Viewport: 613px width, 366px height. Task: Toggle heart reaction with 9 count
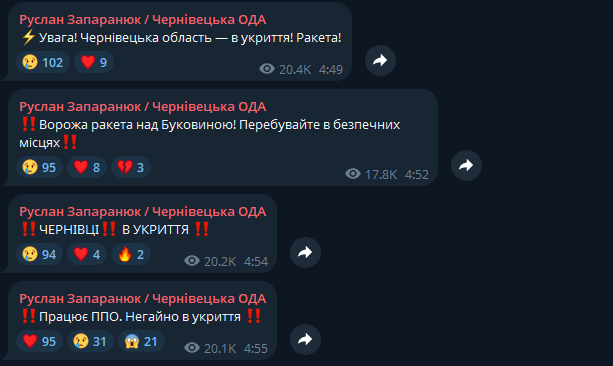coord(94,62)
